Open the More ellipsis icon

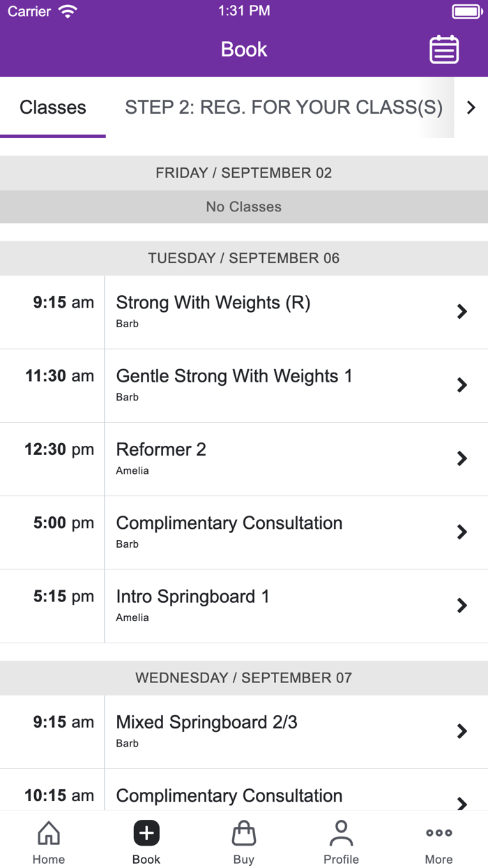point(439,832)
